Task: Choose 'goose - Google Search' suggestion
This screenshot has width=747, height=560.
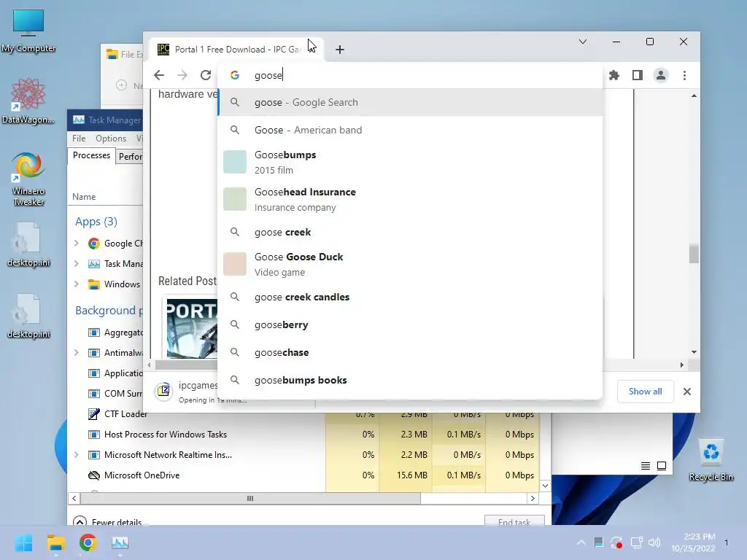Action: 410,102
